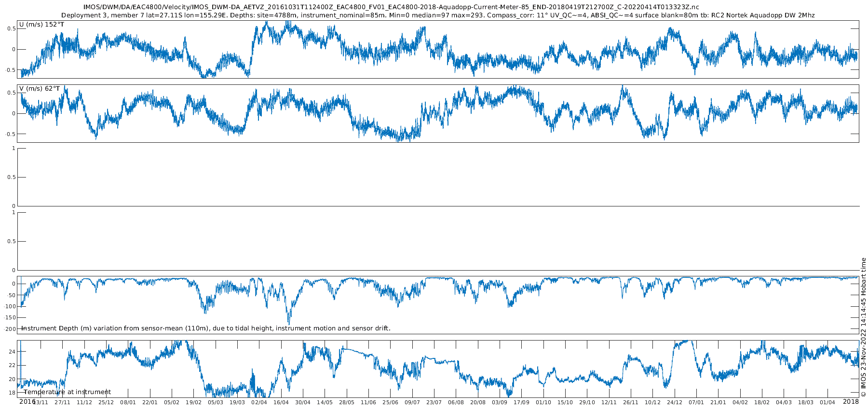Click the '01/04' date tick label

(x=827, y=402)
